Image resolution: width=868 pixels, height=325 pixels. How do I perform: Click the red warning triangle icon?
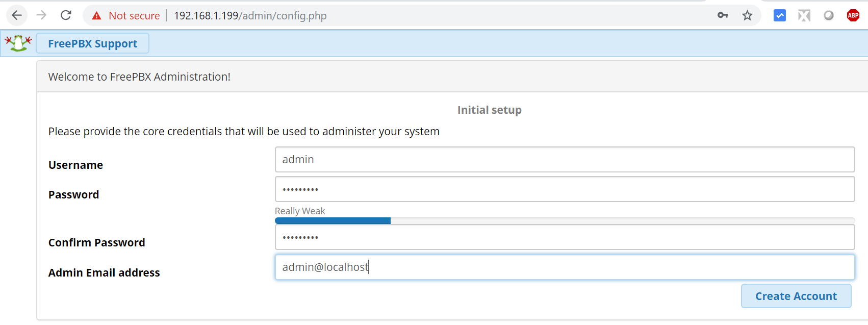coord(96,15)
